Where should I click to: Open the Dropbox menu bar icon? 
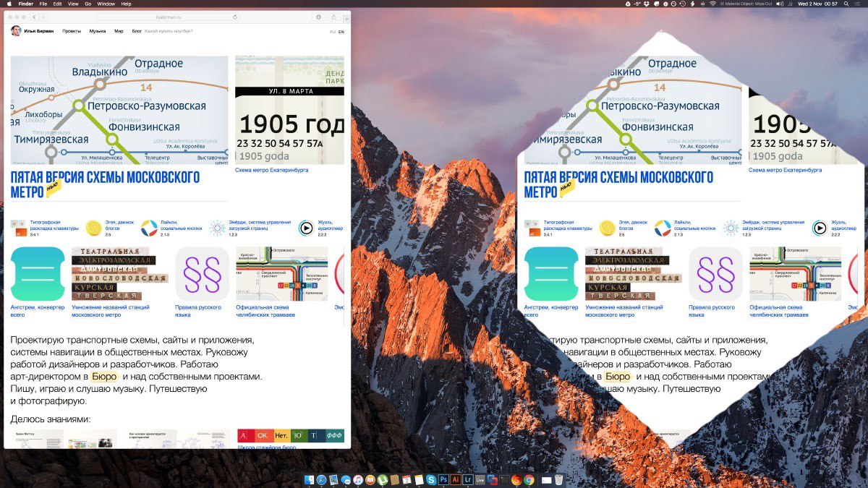647,4
